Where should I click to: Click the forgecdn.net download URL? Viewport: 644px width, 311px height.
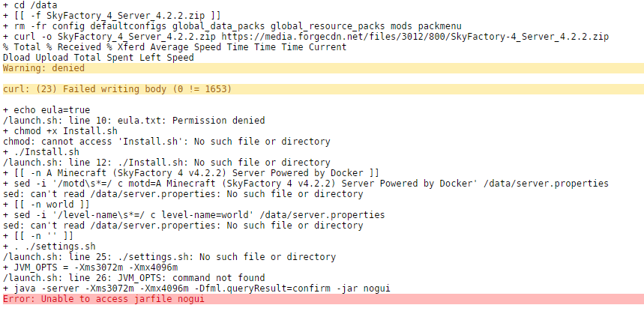[x=415, y=37]
